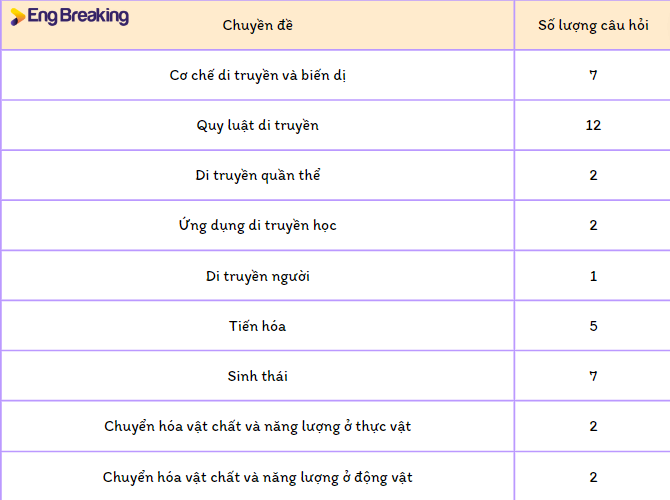Click the "Sinh thái" topic cell
This screenshot has width=670, height=500.
pos(258,376)
